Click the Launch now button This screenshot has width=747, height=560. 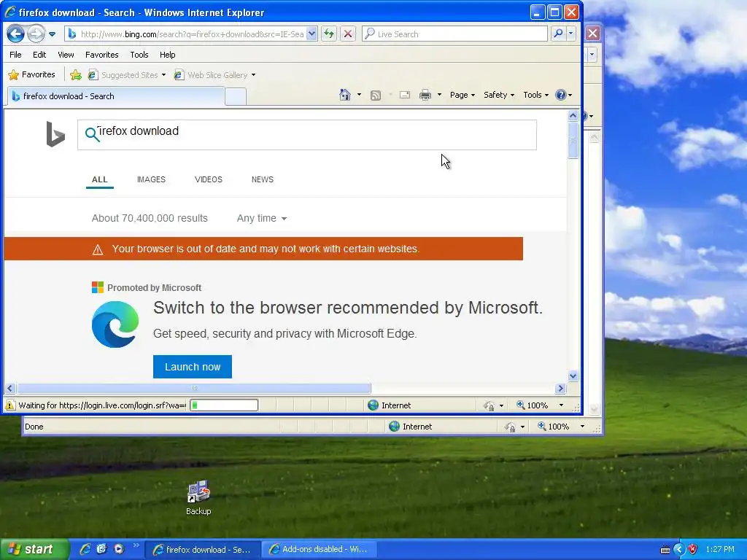pos(193,367)
